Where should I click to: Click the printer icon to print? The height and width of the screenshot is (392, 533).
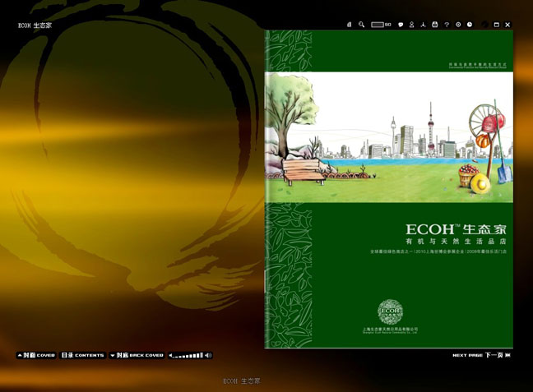coord(435,25)
